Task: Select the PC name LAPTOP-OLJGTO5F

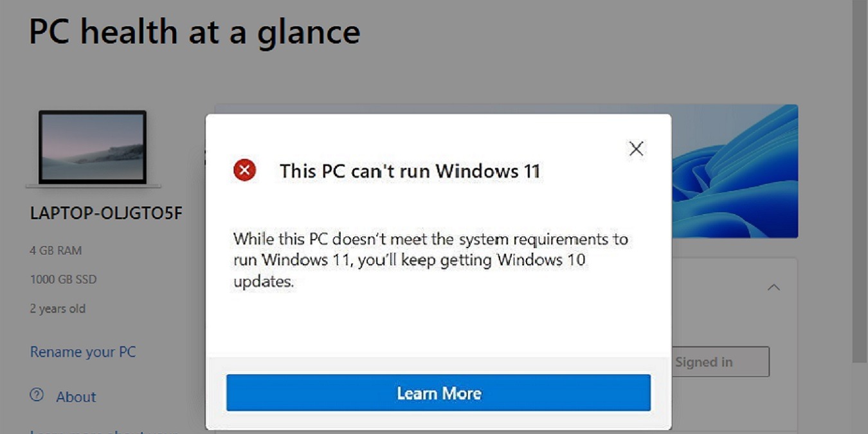Action: pyautogui.click(x=105, y=212)
